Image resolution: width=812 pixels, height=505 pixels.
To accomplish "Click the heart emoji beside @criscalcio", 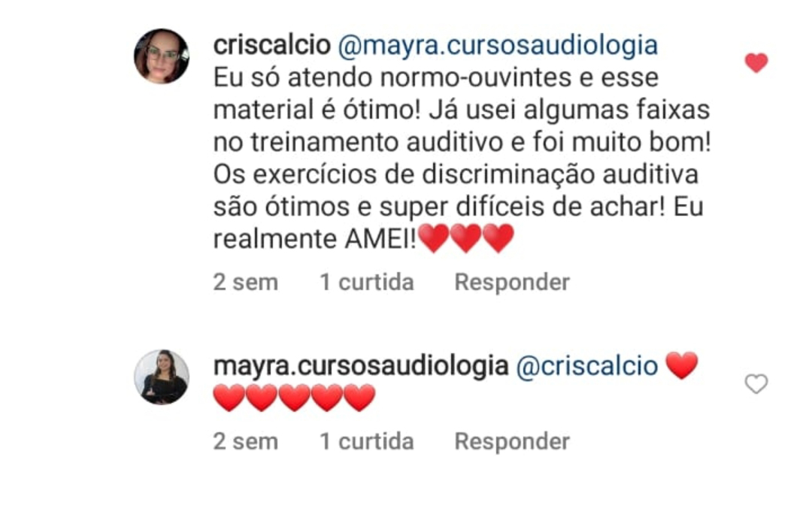I will click(x=681, y=366).
